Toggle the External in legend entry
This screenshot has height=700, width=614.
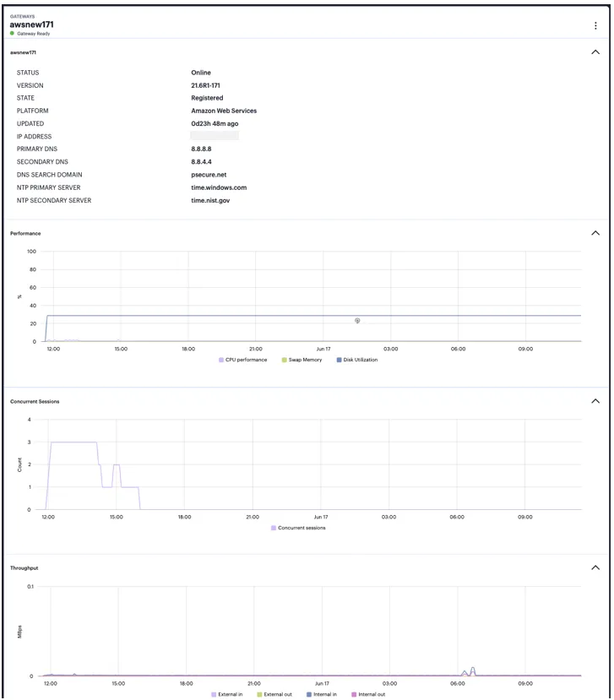click(227, 694)
